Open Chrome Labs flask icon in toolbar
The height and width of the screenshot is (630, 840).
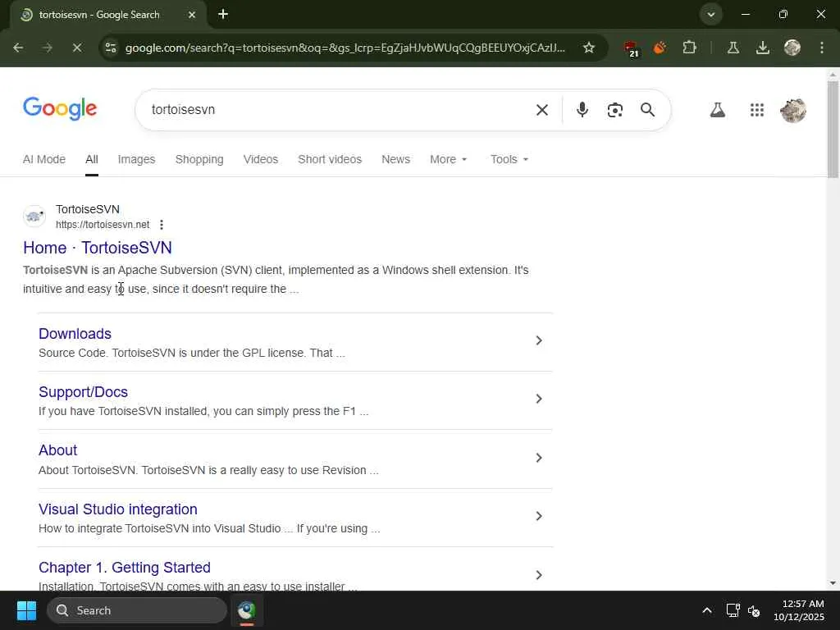pos(733,48)
